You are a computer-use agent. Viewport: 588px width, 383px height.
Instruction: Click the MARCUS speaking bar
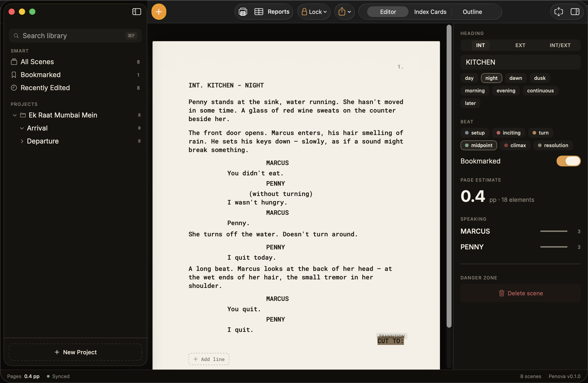553,231
